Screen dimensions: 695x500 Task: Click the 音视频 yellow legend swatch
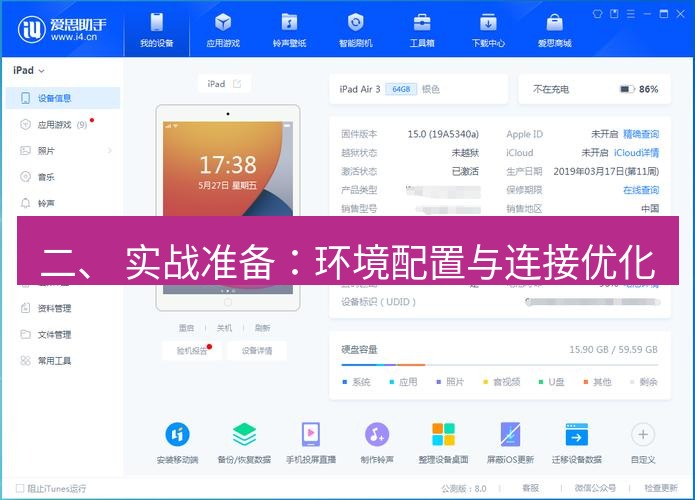(x=485, y=382)
